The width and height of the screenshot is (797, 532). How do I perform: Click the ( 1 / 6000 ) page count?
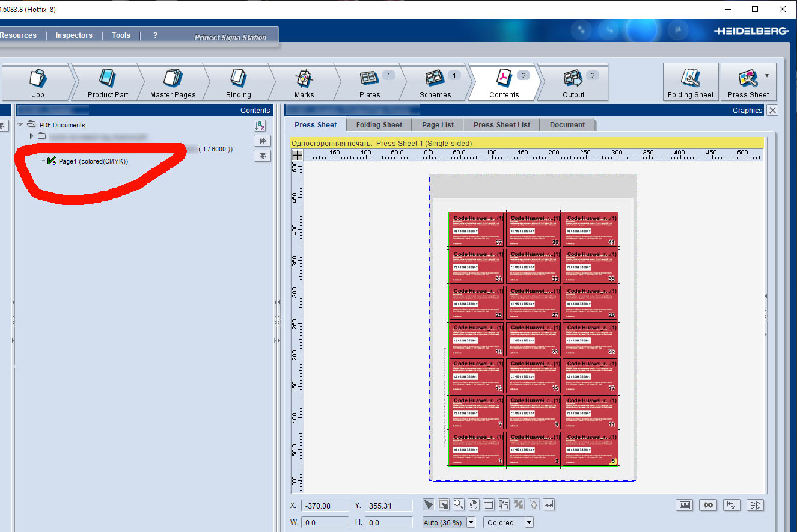(x=216, y=149)
